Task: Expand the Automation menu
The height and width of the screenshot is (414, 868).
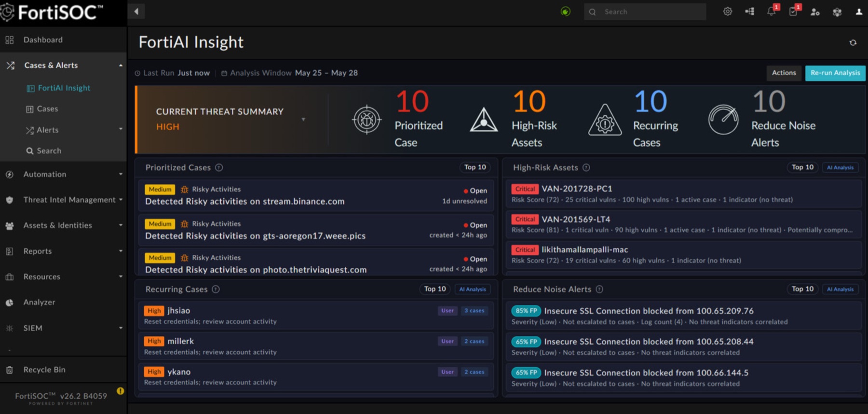Action: click(121, 174)
